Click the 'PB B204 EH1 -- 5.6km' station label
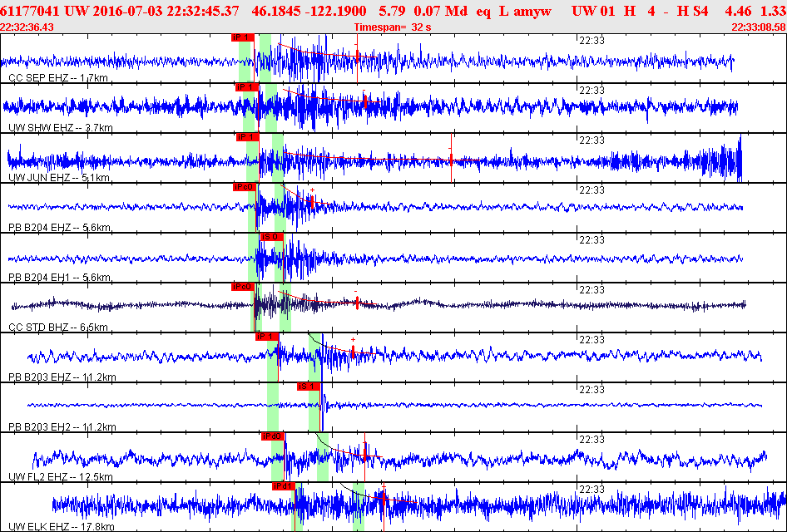The image size is (787, 532). pos(60,278)
